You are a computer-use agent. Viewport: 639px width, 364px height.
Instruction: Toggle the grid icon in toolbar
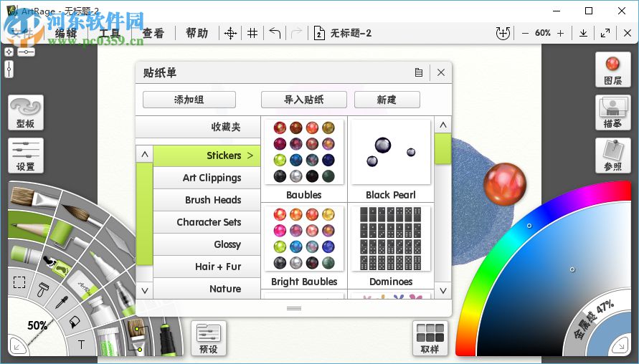[252, 34]
